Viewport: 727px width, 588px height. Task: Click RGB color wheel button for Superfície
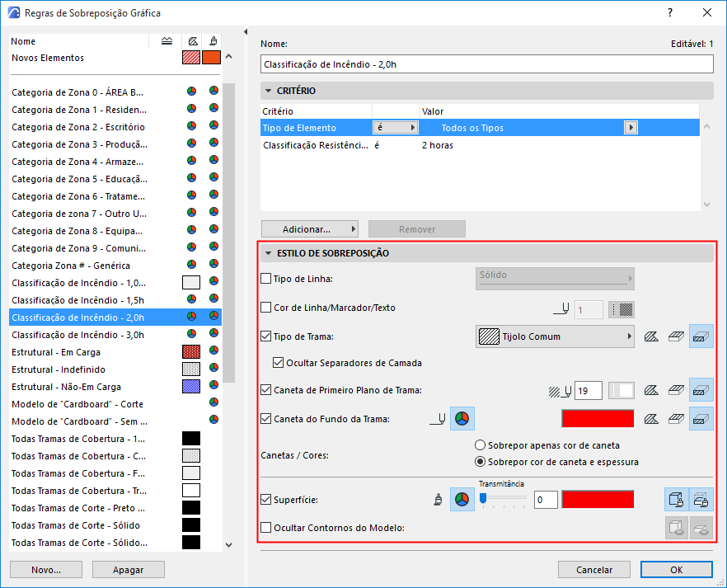coord(462,500)
